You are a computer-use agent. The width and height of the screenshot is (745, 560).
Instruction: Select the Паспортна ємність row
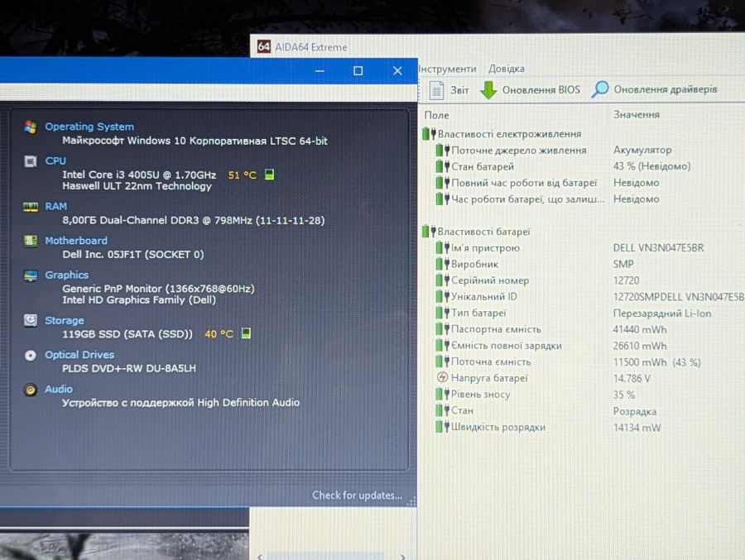[589, 329]
